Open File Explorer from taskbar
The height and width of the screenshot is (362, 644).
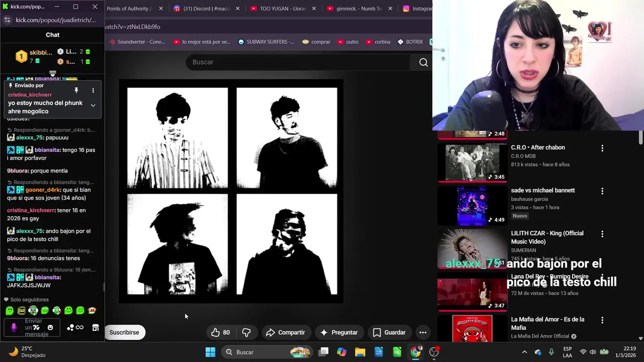[x=360, y=352]
